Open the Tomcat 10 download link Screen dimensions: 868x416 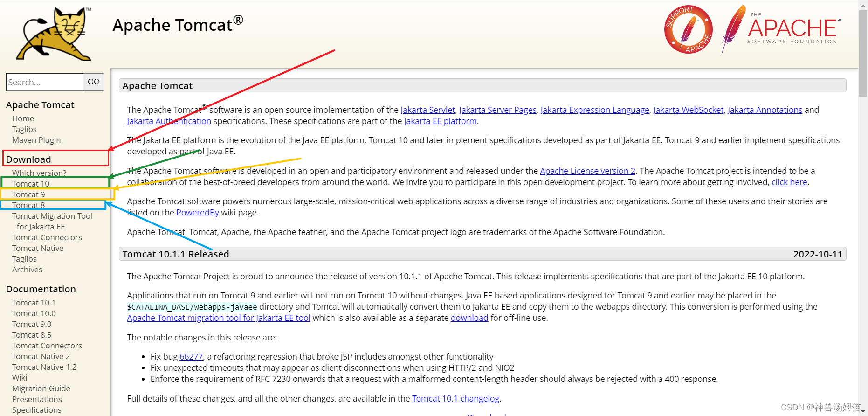31,184
